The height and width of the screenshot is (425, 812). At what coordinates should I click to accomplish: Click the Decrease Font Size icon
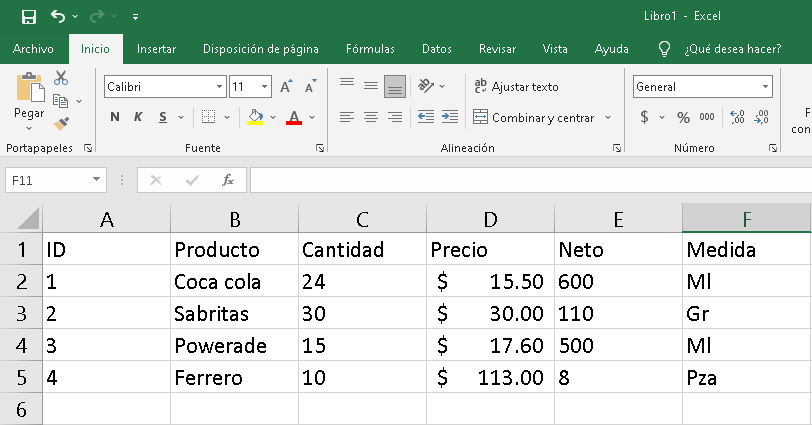[311, 86]
